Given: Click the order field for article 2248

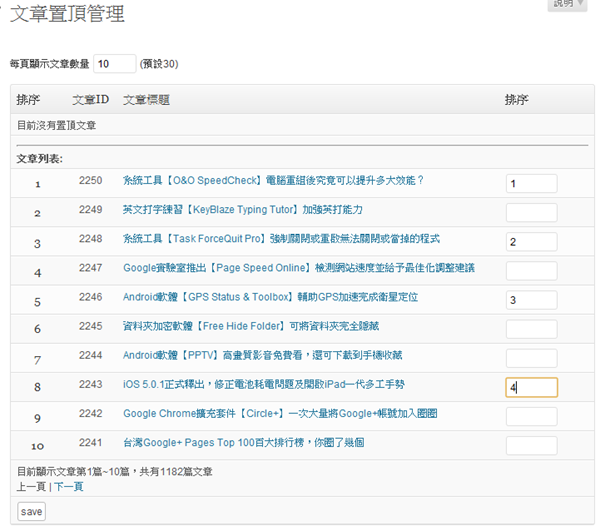Looking at the screenshot, I should pyautogui.click(x=531, y=242).
